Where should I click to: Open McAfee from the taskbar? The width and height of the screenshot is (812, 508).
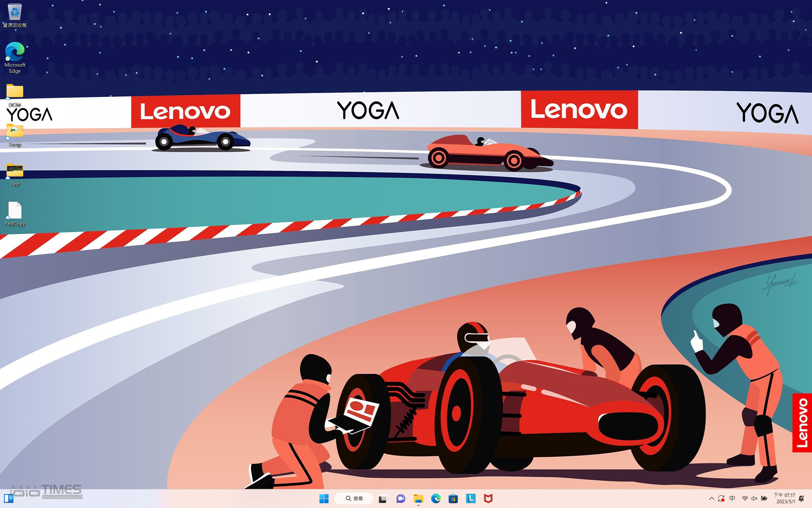(488, 498)
